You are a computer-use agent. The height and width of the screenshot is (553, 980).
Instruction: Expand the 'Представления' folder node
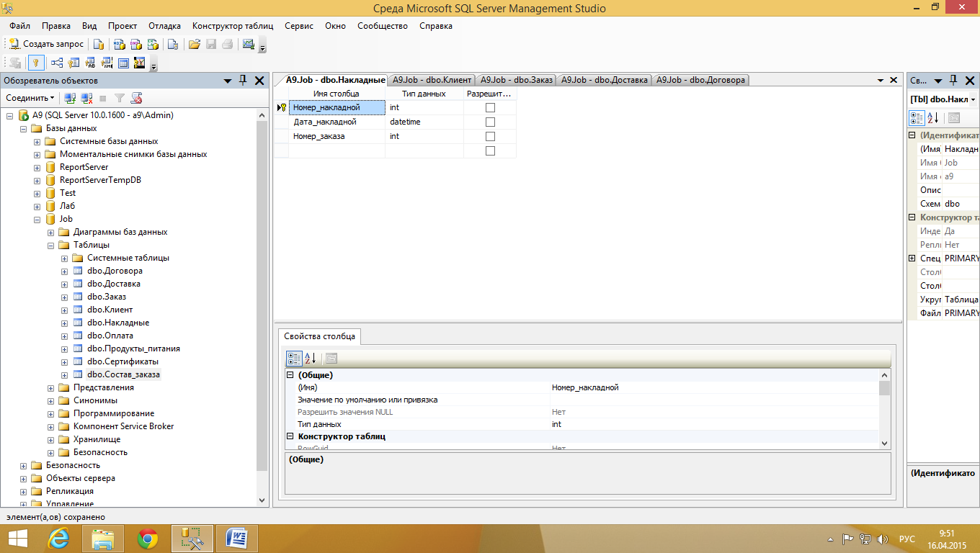(51, 387)
